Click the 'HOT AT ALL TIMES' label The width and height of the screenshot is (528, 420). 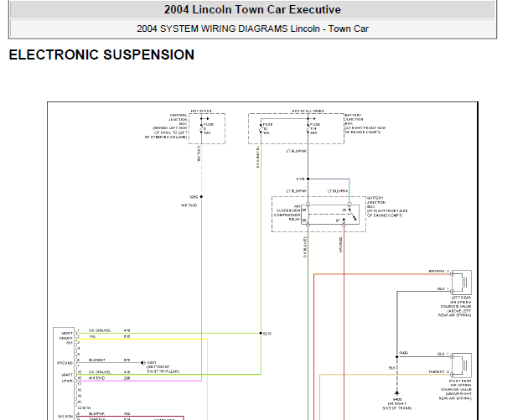click(x=308, y=111)
